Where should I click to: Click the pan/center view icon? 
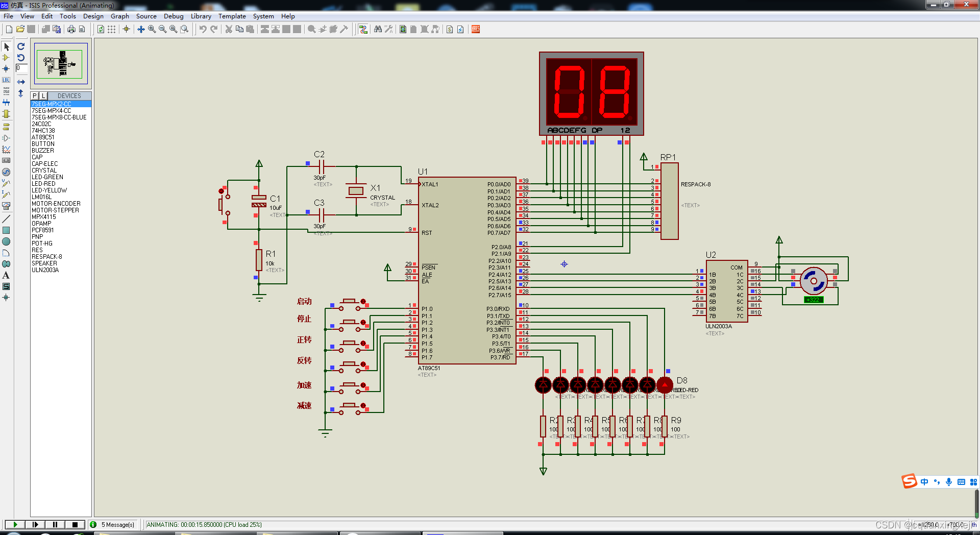[141, 29]
